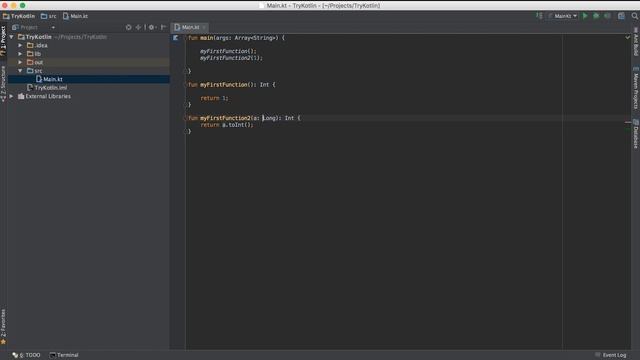Select External Libraries in project tree
Viewport: 640px width, 360px height.
point(44,96)
